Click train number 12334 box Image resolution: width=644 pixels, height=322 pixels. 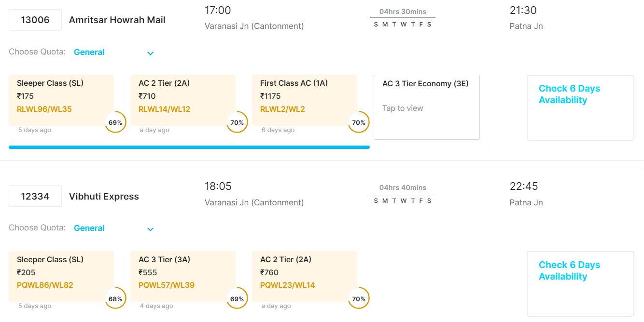point(35,196)
